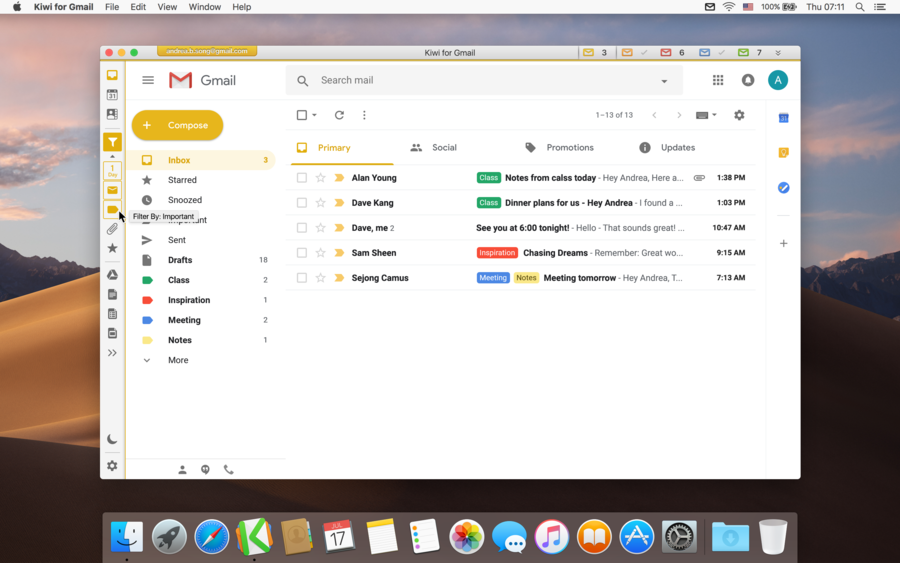Screen dimensions: 900x563
Task: Open the select-all dropdown arrow
Action: click(x=314, y=115)
